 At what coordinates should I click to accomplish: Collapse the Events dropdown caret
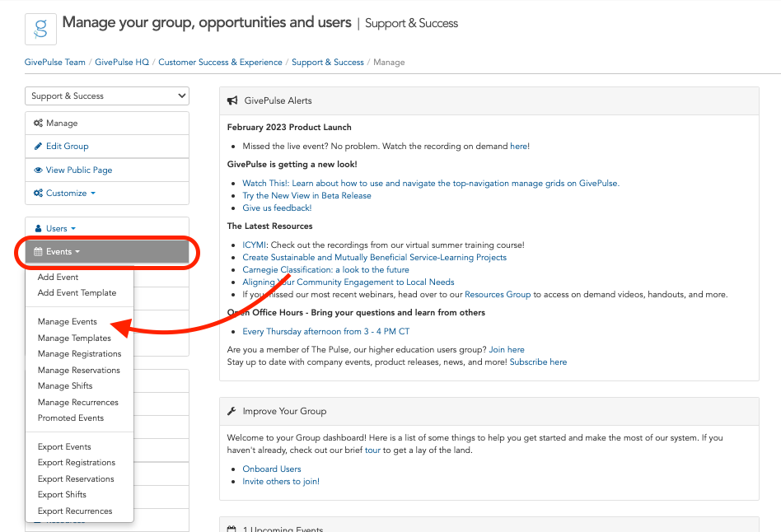coord(77,252)
